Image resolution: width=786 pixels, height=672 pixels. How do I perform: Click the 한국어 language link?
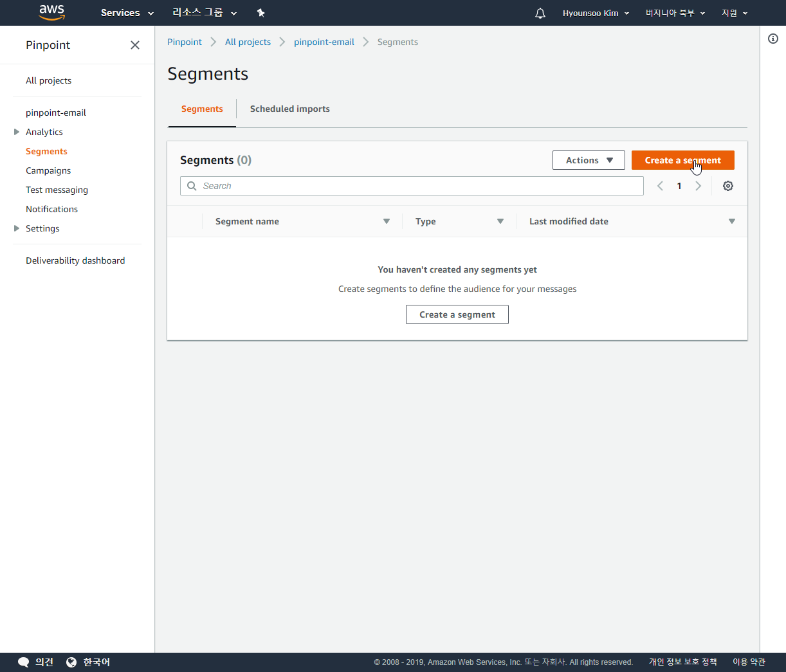(96, 662)
